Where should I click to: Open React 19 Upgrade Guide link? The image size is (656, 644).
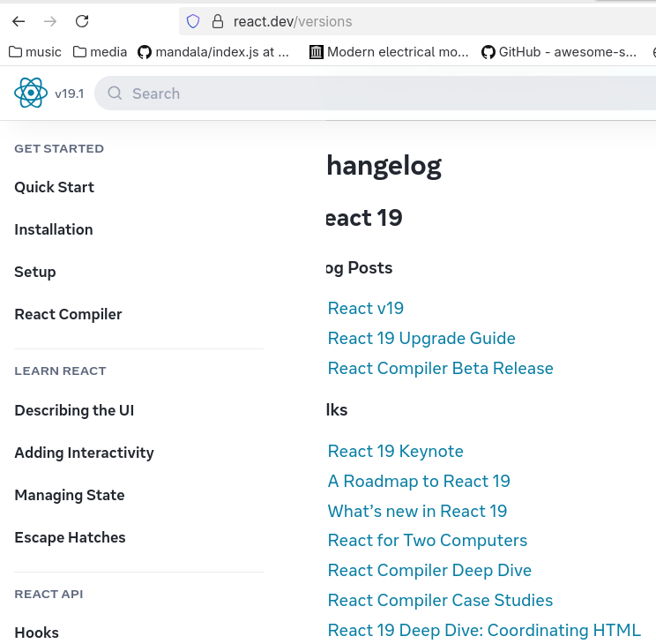(x=421, y=339)
